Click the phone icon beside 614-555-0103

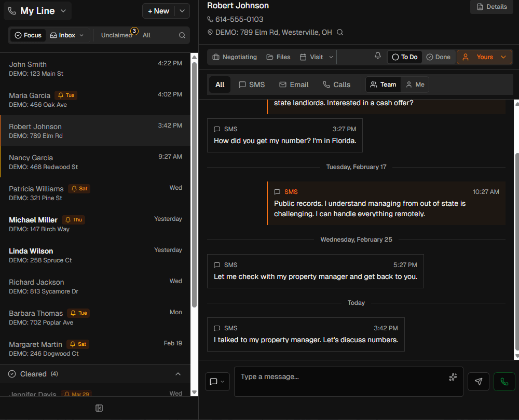pos(210,19)
